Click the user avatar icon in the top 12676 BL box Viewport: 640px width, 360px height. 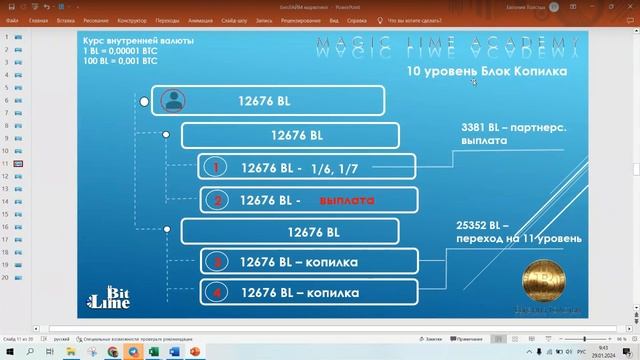pyautogui.click(x=173, y=100)
